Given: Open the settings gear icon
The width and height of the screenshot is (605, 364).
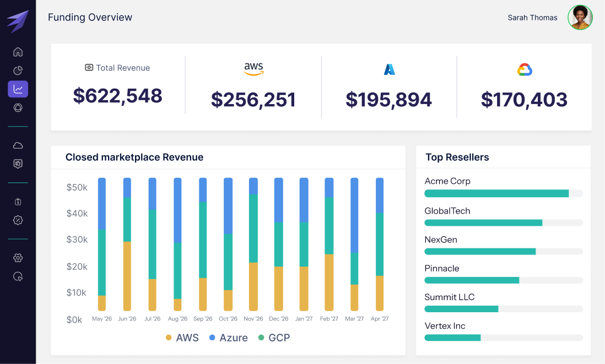Looking at the screenshot, I should pos(18,258).
